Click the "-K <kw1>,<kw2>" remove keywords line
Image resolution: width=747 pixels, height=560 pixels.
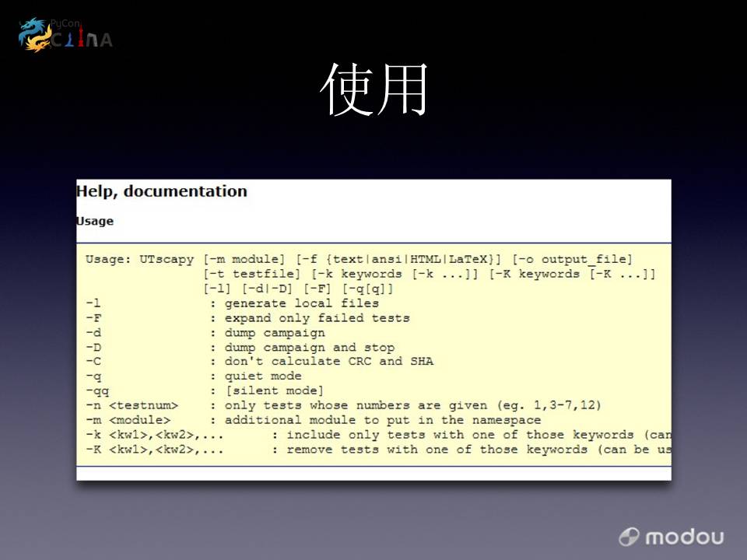click(377, 450)
